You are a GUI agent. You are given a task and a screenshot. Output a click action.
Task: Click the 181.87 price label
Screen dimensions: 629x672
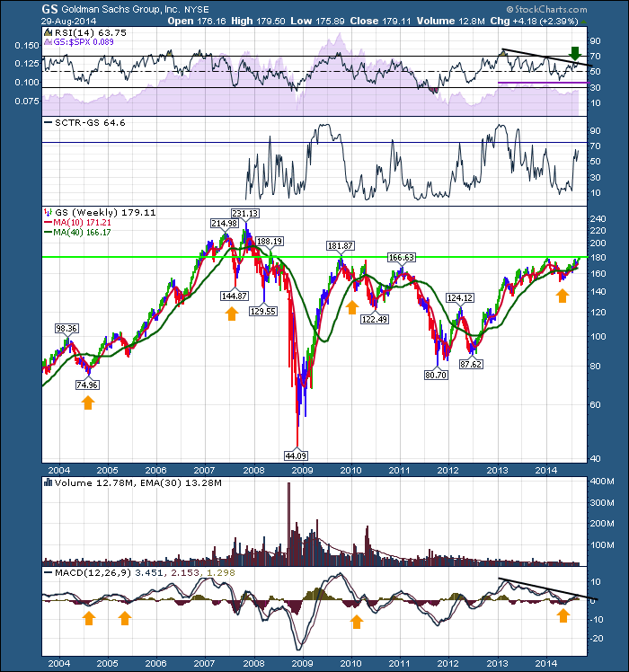point(341,245)
